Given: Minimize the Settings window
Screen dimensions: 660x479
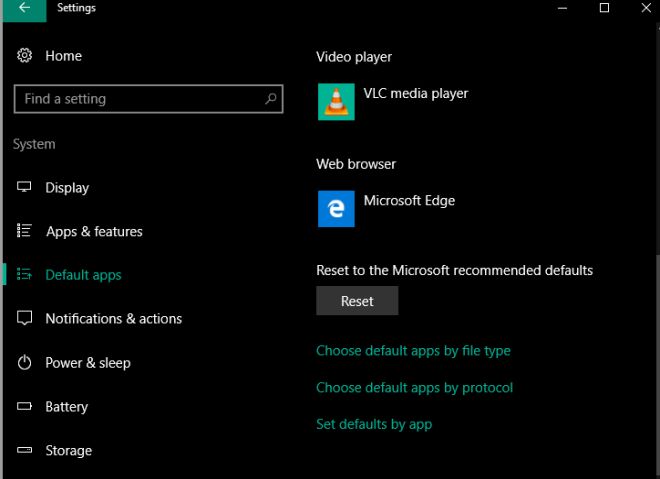Looking at the screenshot, I should pyautogui.click(x=562, y=8).
